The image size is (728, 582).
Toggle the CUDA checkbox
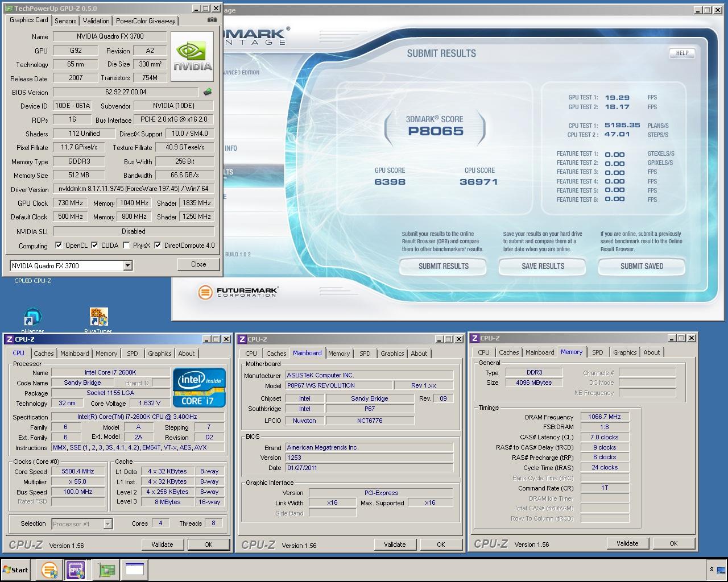click(x=94, y=246)
